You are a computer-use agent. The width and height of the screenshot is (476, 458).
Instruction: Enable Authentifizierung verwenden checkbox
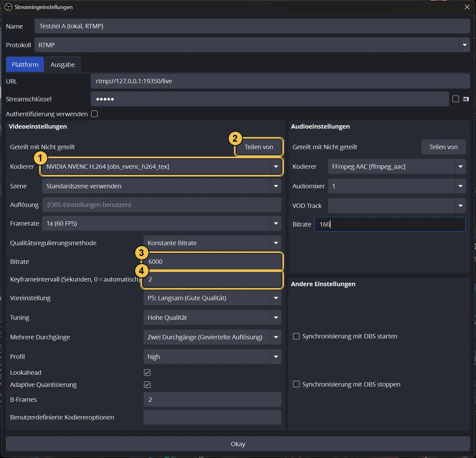click(94, 114)
